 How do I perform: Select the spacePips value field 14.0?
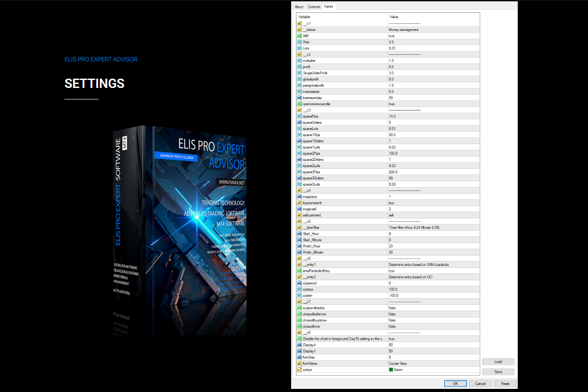point(392,116)
